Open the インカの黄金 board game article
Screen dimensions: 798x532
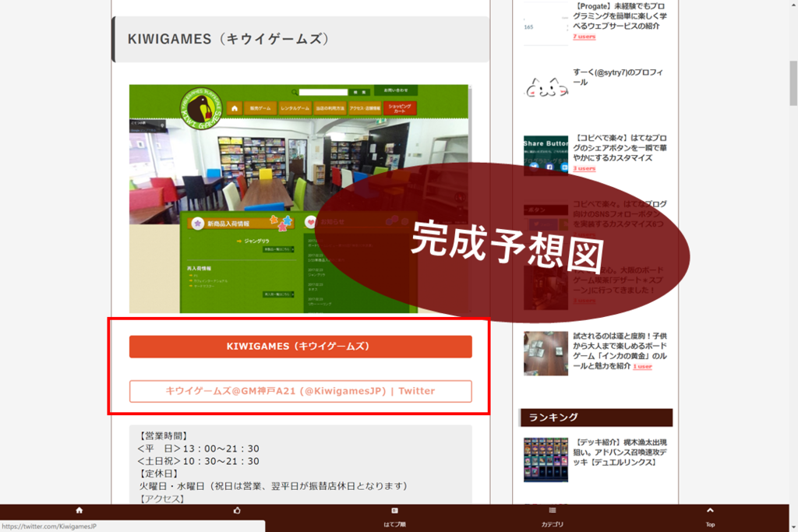tap(620, 351)
